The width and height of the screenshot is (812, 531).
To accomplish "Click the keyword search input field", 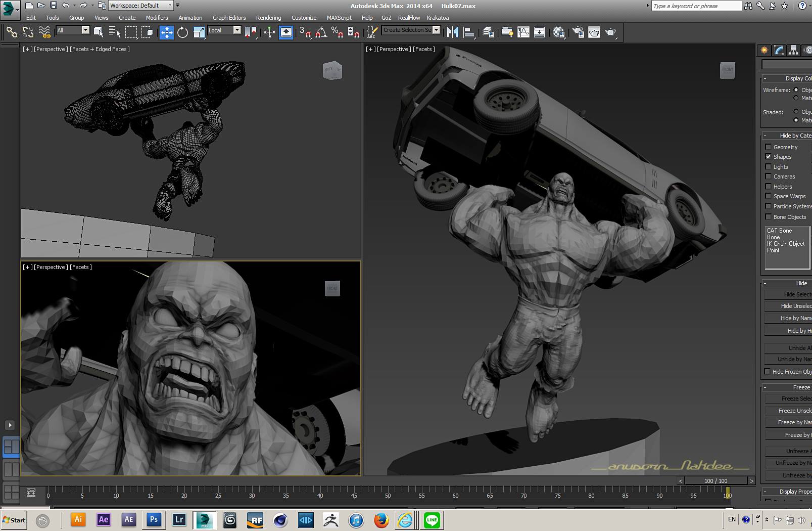I will 696,6.
